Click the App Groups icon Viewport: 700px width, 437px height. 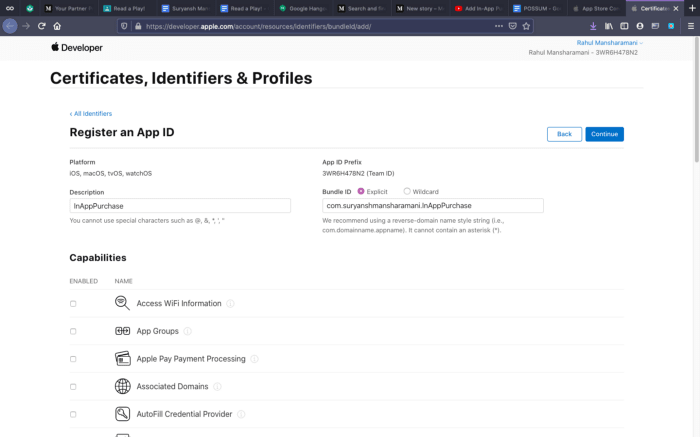pos(122,331)
